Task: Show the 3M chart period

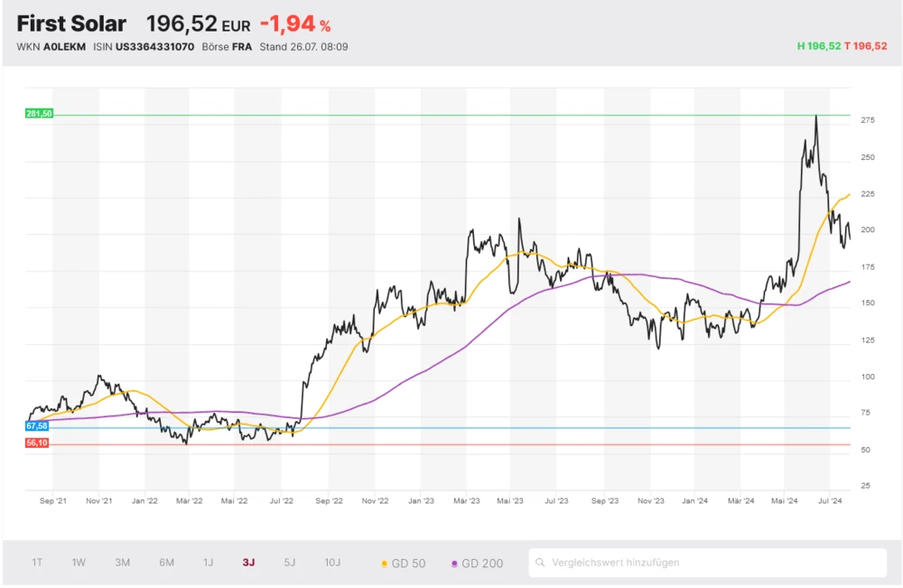Action: (122, 563)
